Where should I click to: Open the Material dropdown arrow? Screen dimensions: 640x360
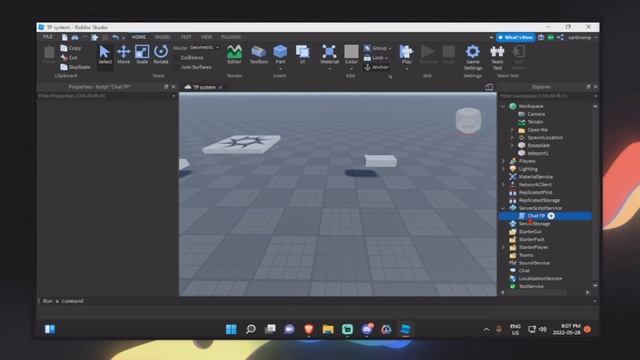click(x=329, y=69)
